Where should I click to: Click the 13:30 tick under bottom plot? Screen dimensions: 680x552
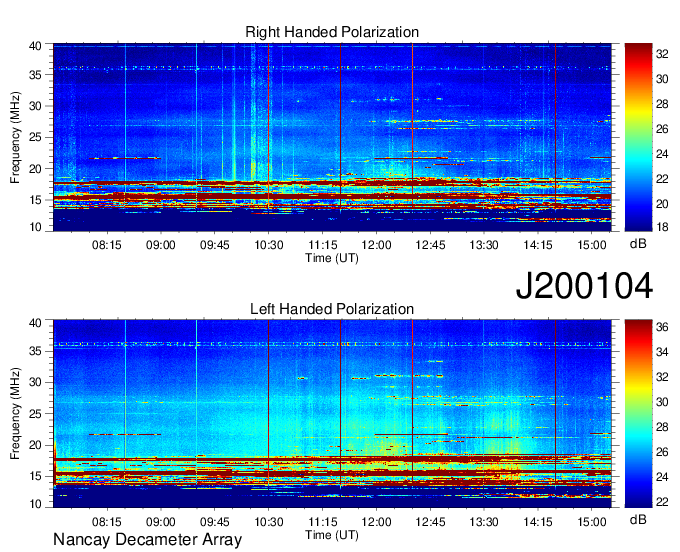pos(484,522)
